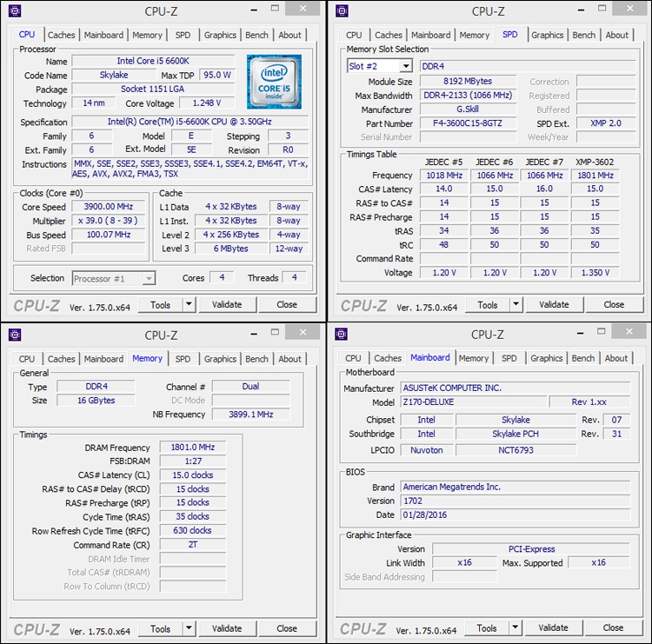The image size is (652, 644).
Task: Click the XMP 2.0 SPD Ext. value
Action: (x=606, y=123)
